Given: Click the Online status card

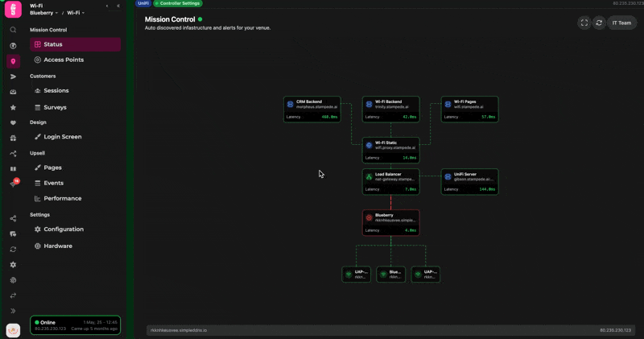Looking at the screenshot, I should point(75,325).
